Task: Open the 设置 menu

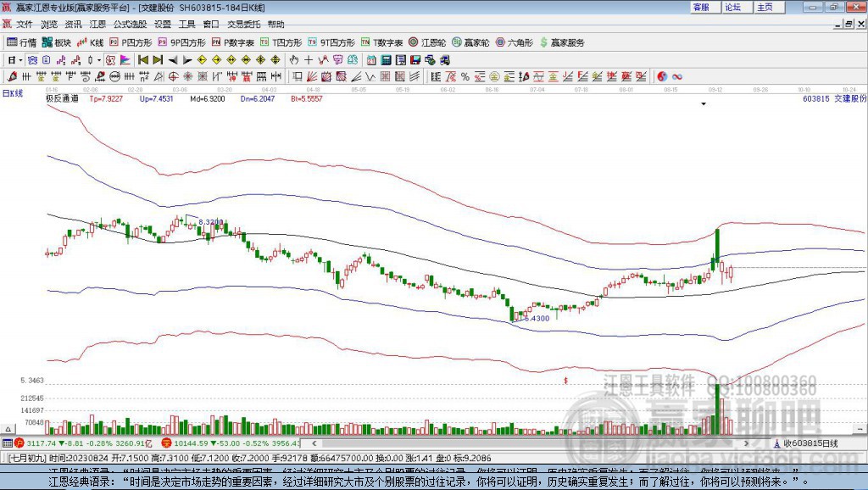Action: click(x=163, y=25)
